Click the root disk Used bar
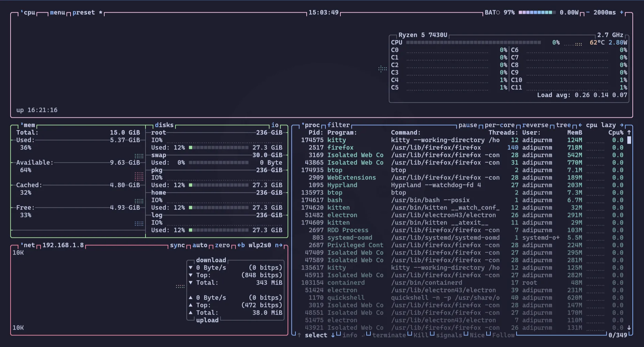The width and height of the screenshot is (644, 347). (x=218, y=147)
